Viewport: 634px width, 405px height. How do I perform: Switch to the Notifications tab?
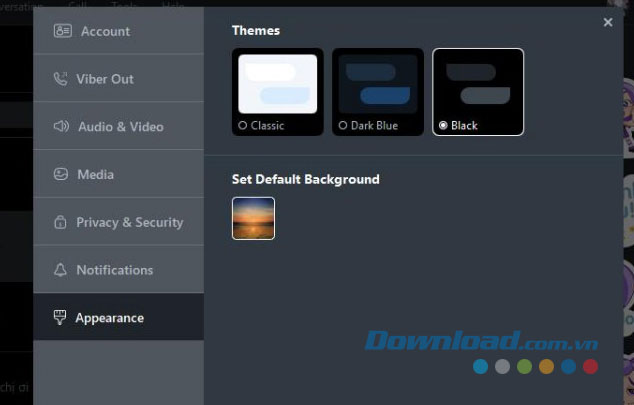coord(118,269)
